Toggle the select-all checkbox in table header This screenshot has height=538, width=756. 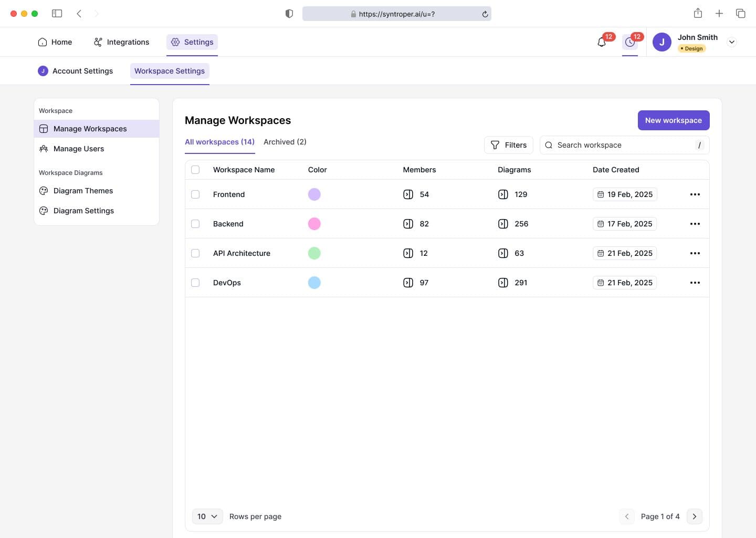coord(195,170)
